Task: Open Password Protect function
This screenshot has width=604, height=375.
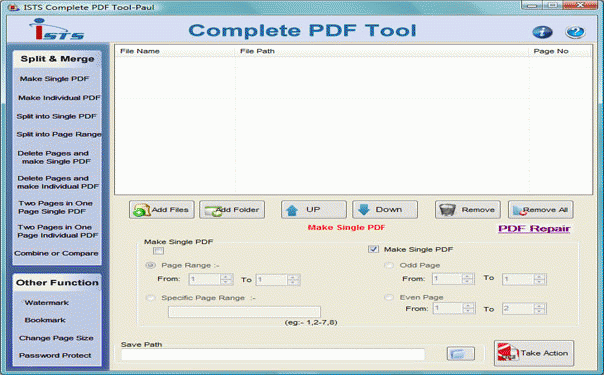Action: tap(55, 355)
